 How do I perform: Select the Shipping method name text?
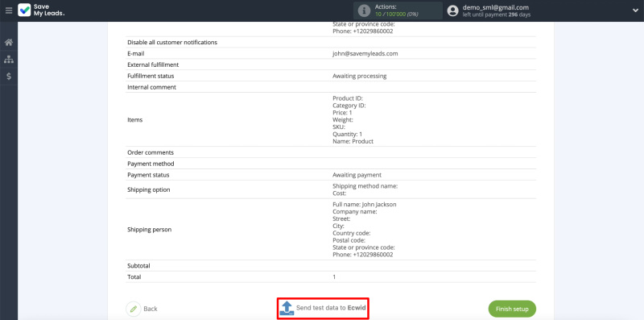(365, 186)
